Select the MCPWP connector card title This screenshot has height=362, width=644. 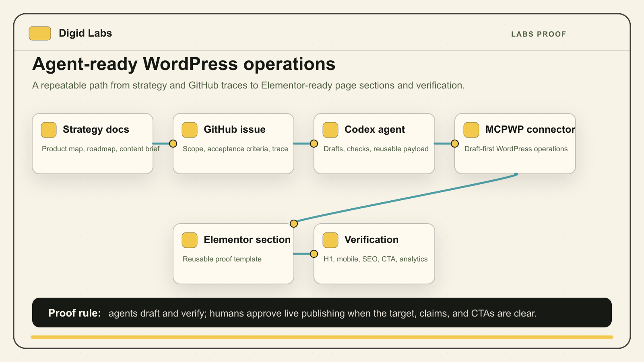click(530, 130)
